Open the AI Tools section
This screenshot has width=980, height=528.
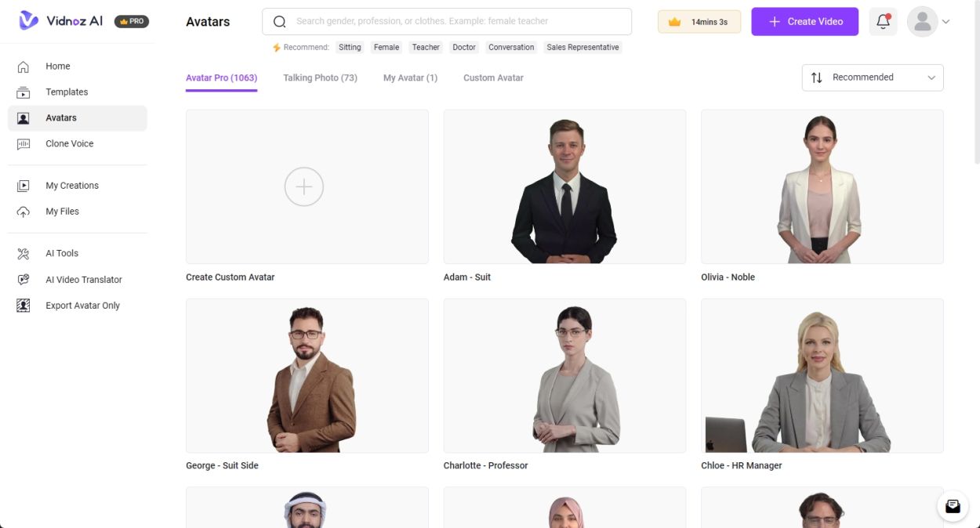(x=61, y=253)
